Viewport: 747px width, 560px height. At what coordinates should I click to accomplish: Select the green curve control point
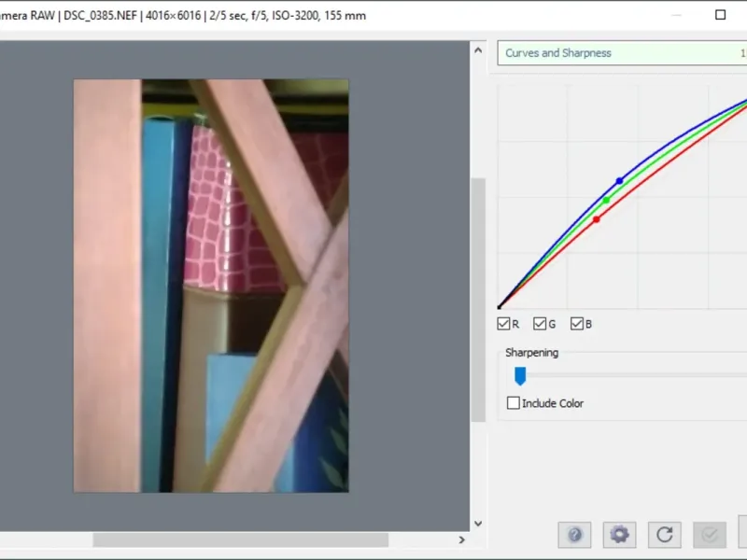pyautogui.click(x=606, y=201)
